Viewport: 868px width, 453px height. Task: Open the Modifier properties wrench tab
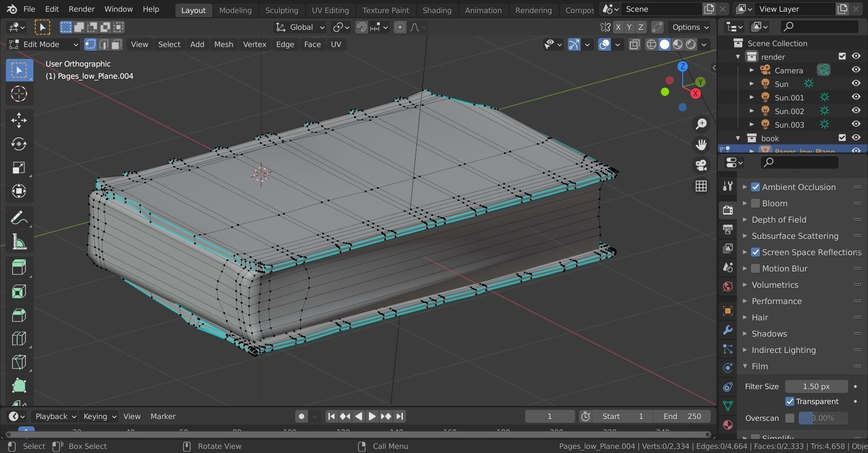click(727, 330)
